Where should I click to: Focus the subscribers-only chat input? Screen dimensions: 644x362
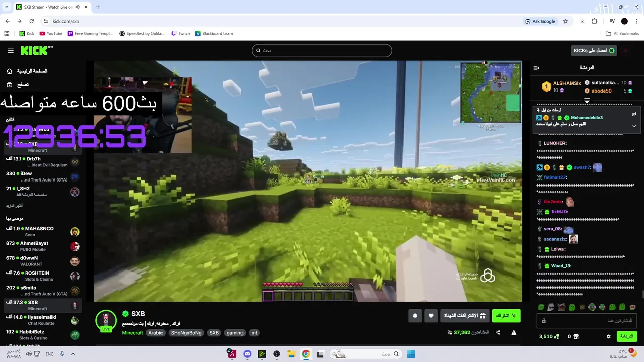pos(587,320)
